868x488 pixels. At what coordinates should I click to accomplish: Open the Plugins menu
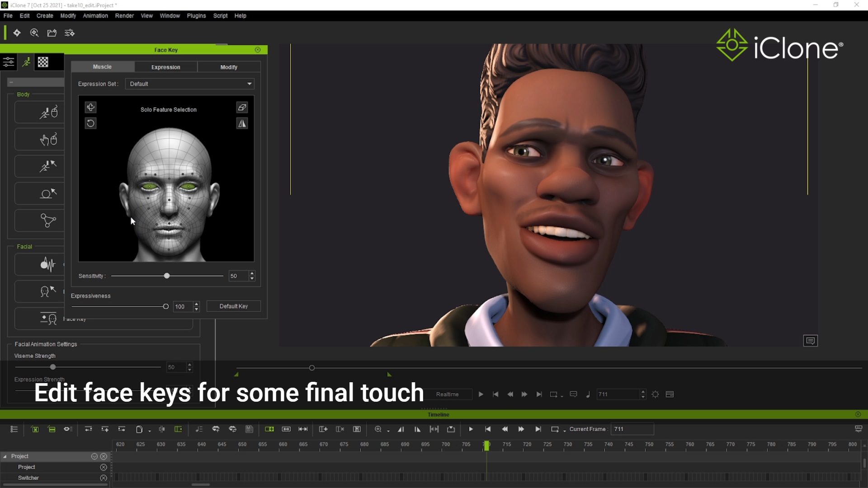tap(196, 16)
